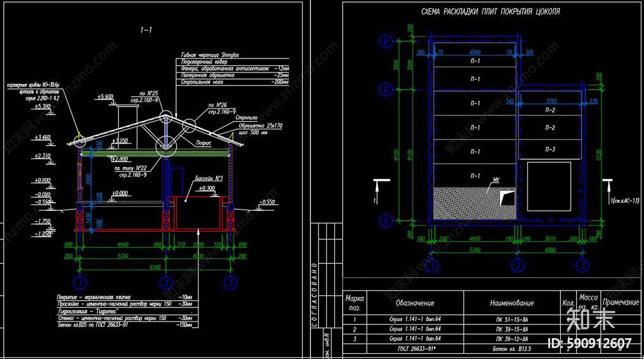Click the elevation mark +5.980
The width and height of the screenshot is (644, 359).
coord(105,97)
